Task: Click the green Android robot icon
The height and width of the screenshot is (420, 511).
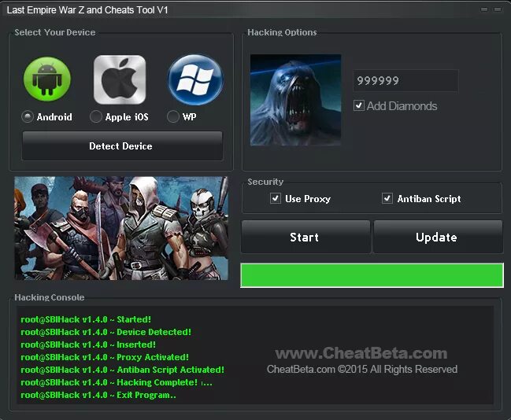Action: click(47, 79)
